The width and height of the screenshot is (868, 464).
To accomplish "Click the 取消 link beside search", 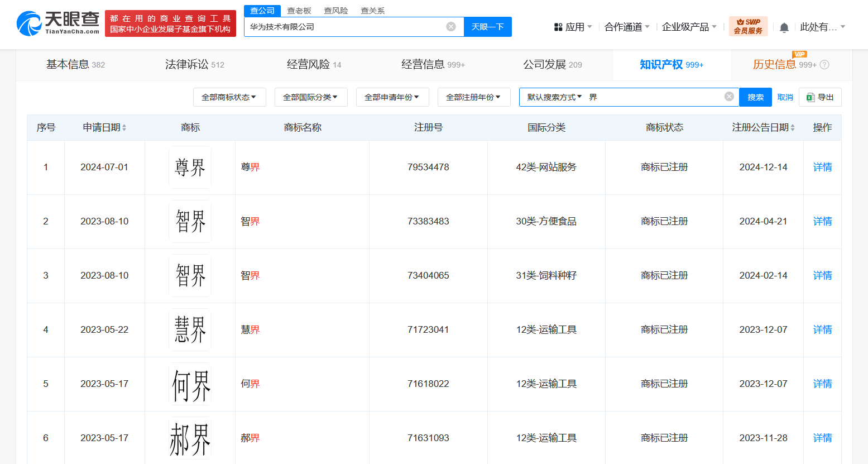I will (785, 97).
